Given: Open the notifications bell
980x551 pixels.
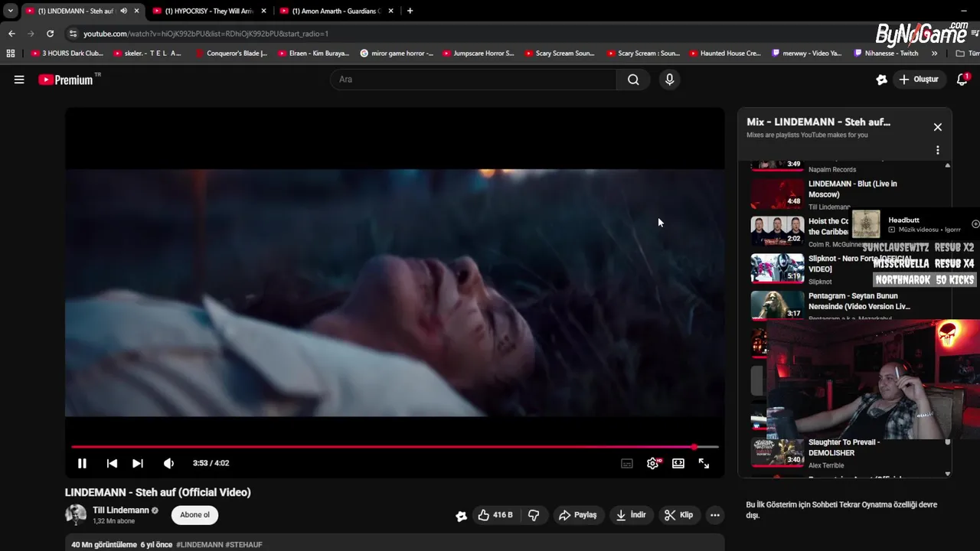Looking at the screenshot, I should click(962, 80).
